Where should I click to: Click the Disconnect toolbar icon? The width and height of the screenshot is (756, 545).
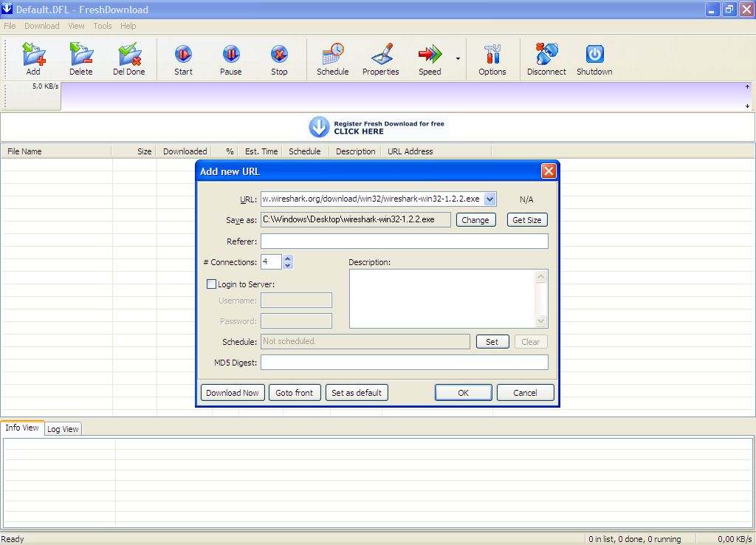[x=546, y=59]
